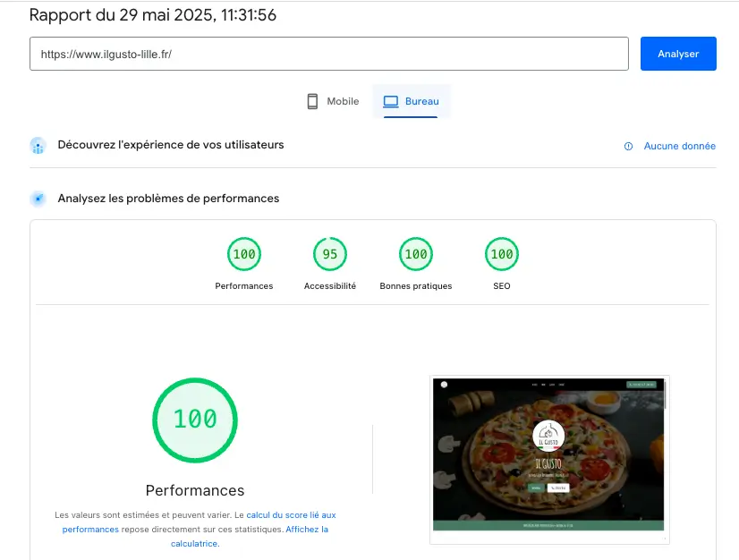Click the Découvrez l'expérience de vos utilisateurs heading
Image resolution: width=739 pixels, height=560 pixels.
171,145
